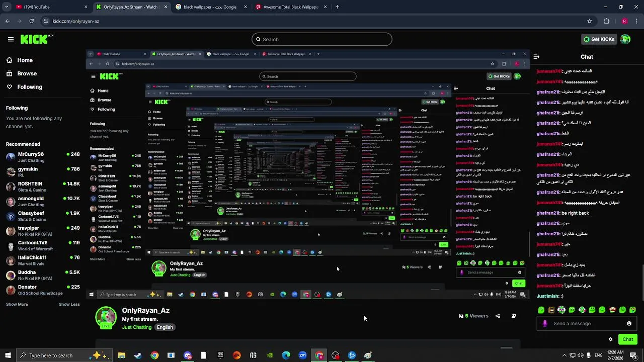Expand recommended list with large Show More
The width and height of the screenshot is (644, 362).
17,304
